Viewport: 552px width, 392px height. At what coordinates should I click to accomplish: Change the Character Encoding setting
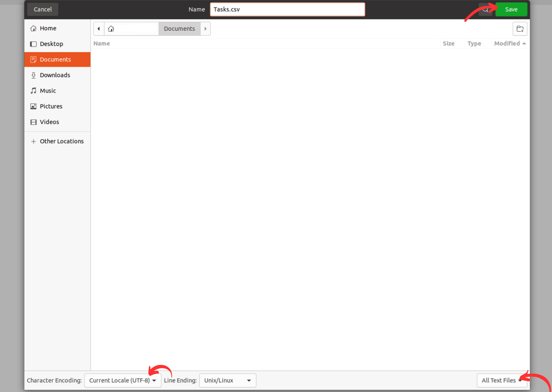click(123, 380)
